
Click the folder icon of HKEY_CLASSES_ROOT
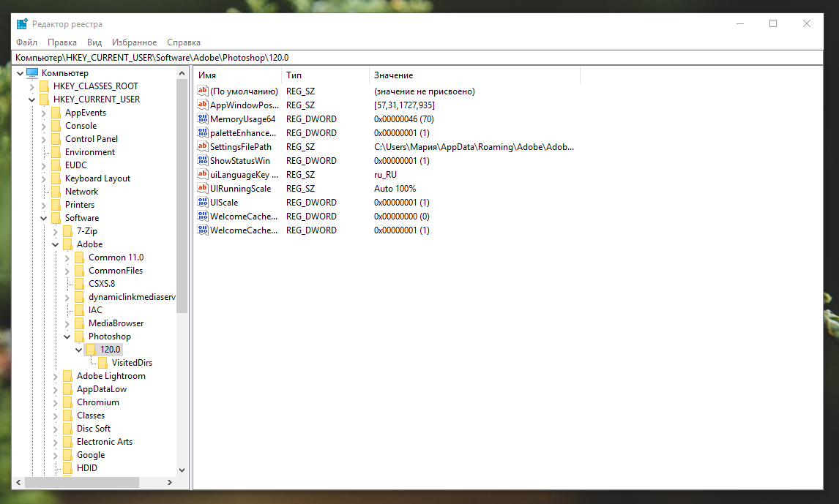[45, 86]
